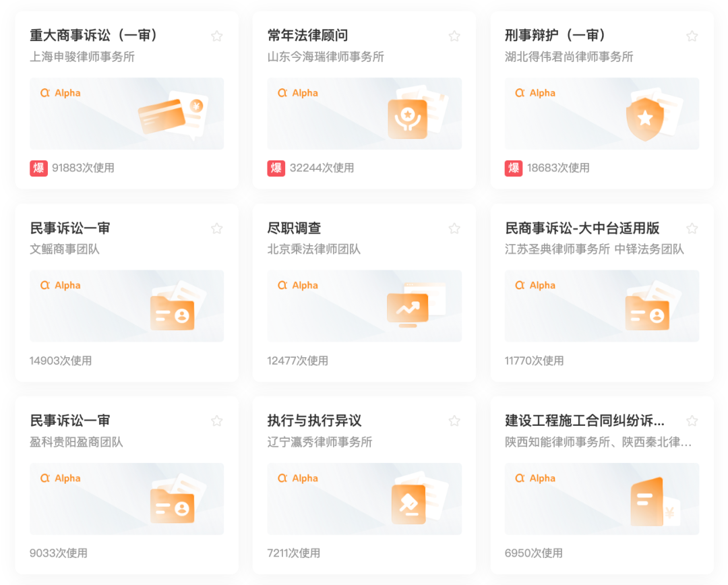This screenshot has height=585, width=728.
Task: Click the Alpha logo in 民商事诉讼-大中台适用版 thumbnail
Action: click(x=535, y=285)
